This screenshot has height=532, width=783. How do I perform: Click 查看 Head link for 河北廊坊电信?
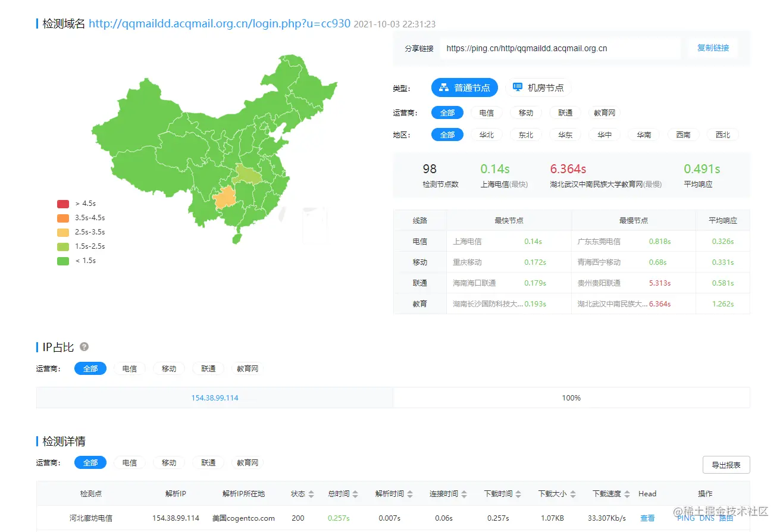click(647, 518)
